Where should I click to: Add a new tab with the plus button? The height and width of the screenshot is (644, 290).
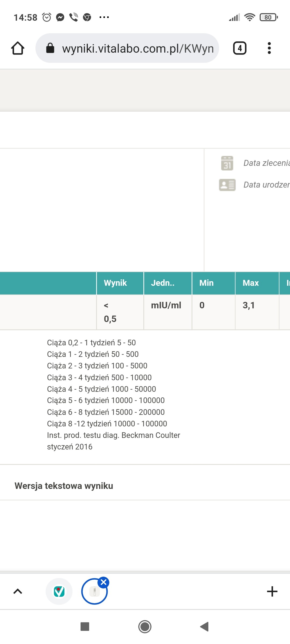tap(272, 591)
